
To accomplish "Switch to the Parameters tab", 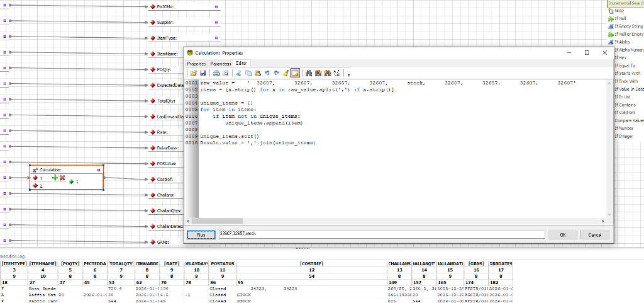I will [x=221, y=64].
